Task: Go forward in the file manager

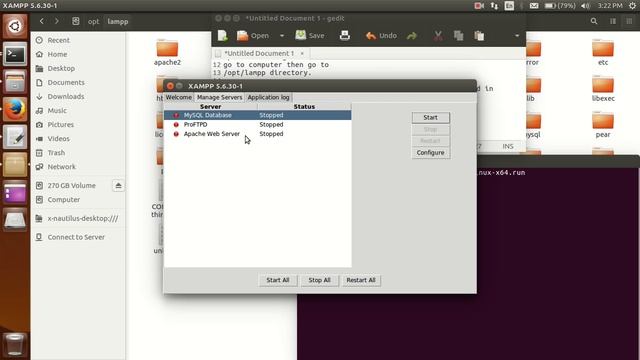Action: pos(57,21)
